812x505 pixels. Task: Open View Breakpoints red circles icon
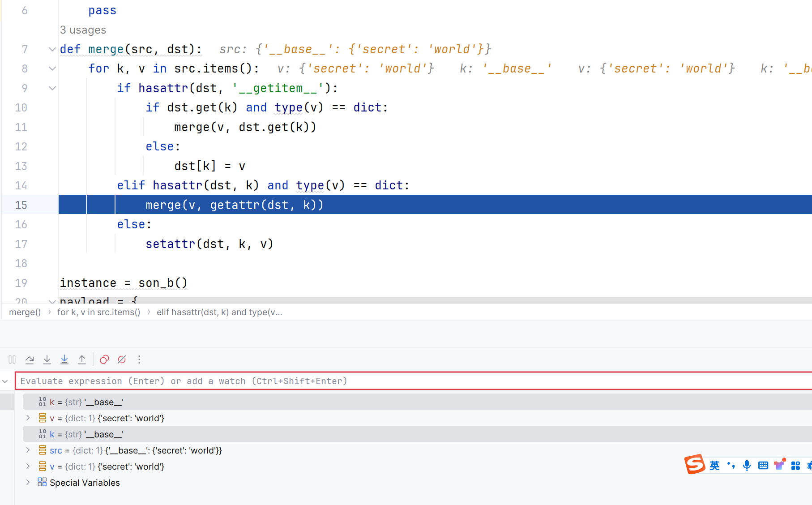104,359
